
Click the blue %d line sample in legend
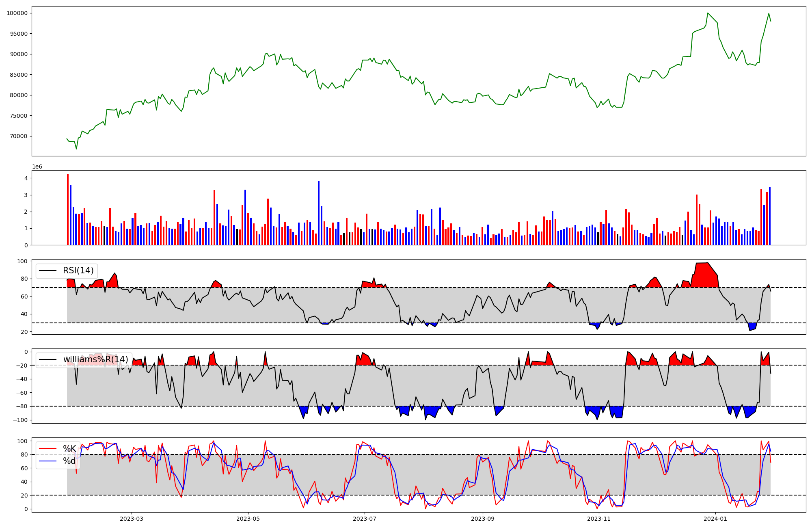(48, 461)
